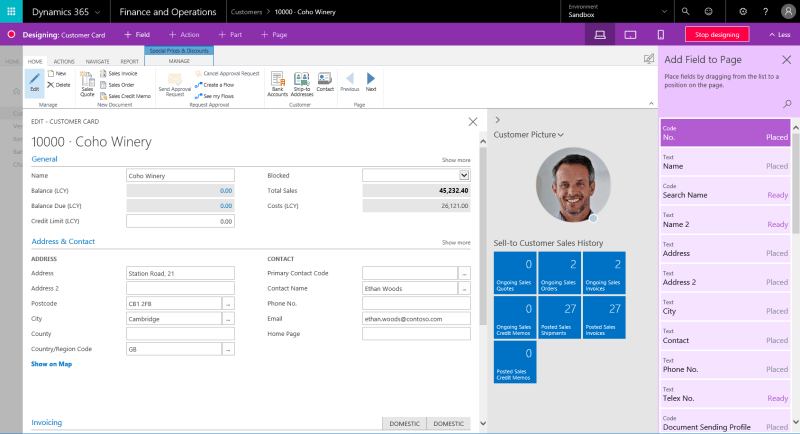The width and height of the screenshot is (800, 434).
Task: Close the customer card edit page
Action: [472, 121]
